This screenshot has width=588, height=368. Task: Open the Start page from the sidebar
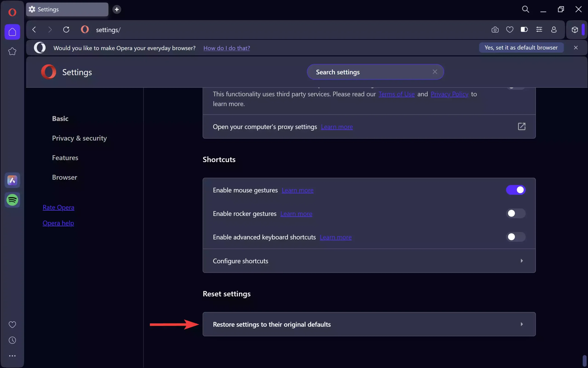12,32
